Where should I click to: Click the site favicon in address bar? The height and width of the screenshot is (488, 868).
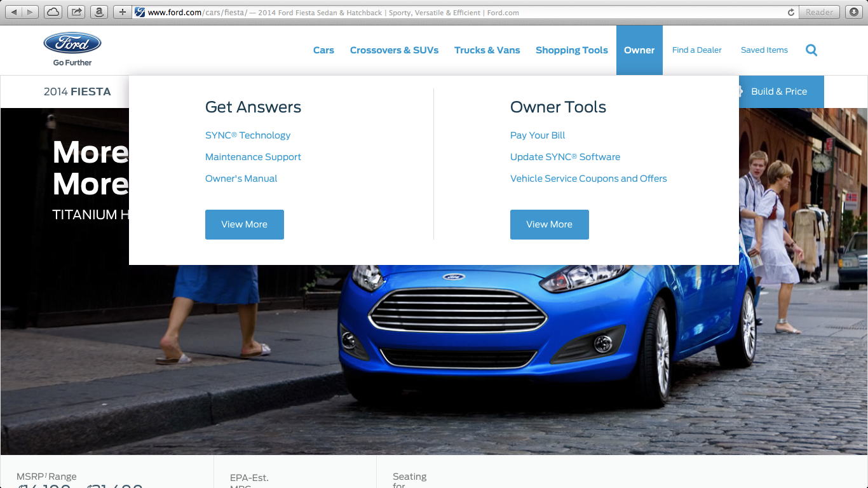tap(140, 12)
